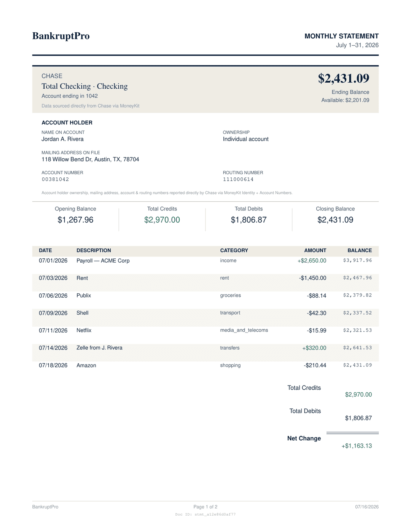Click the BankruptPro footer label
The height and width of the screenshot is (532, 411).
(x=45, y=507)
